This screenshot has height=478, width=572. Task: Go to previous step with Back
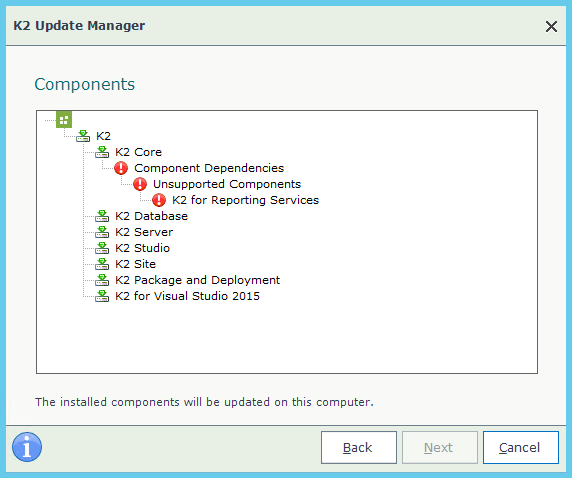pos(359,447)
